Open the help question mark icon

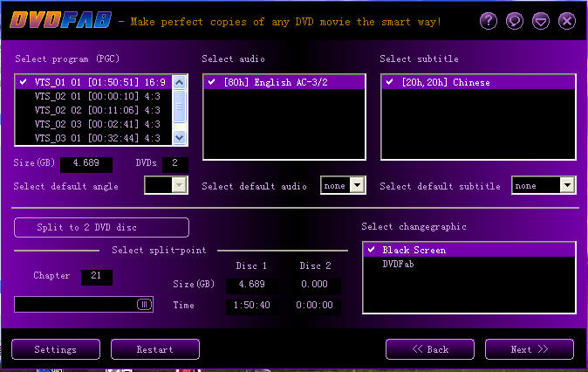pos(489,21)
